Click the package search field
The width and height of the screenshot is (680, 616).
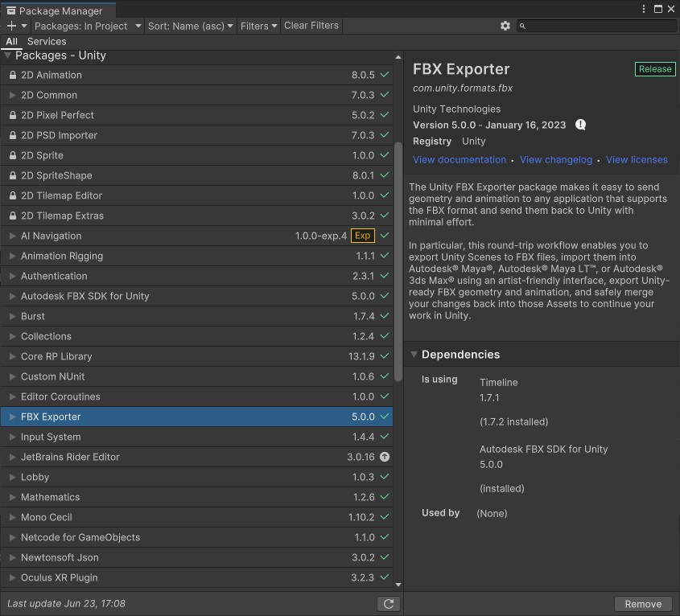tap(600, 26)
